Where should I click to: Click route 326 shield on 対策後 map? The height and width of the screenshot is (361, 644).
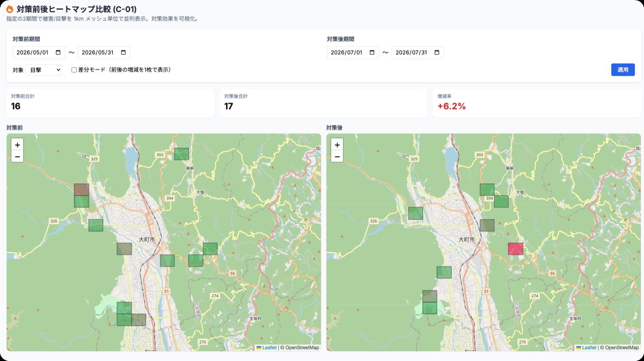pos(374,221)
